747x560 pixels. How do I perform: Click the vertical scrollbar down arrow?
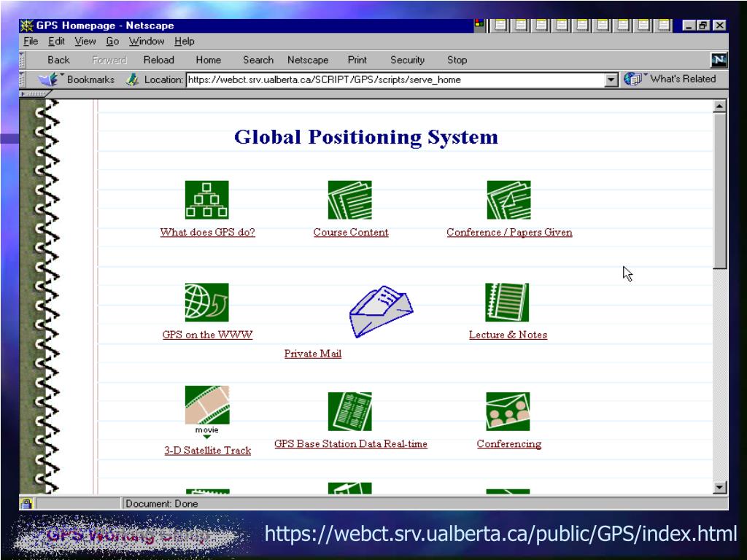point(719,487)
